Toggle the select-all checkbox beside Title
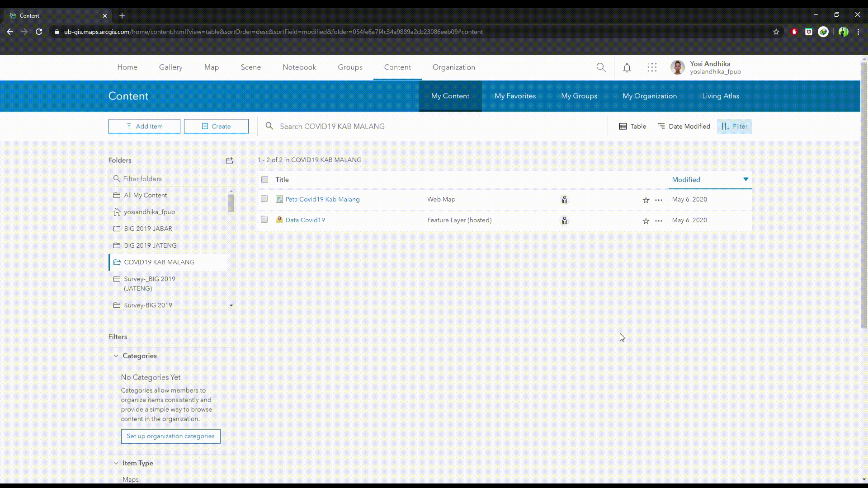 click(x=265, y=180)
